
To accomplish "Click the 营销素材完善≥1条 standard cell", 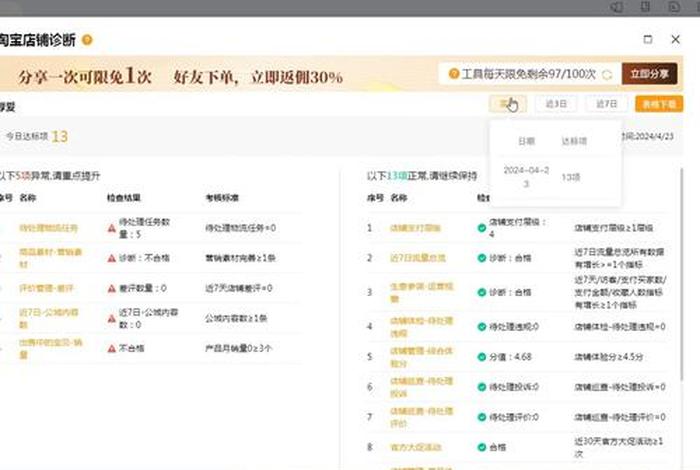I will coord(240,258).
